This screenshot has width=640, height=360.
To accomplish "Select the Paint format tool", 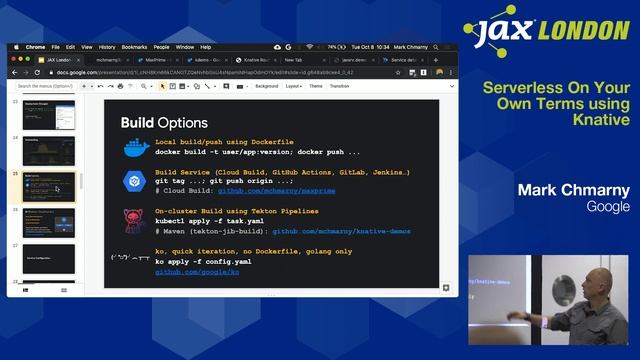I will click(131, 86).
